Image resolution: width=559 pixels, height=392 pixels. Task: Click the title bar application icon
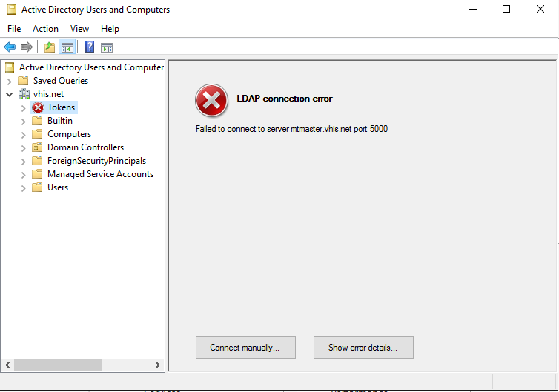click(x=12, y=10)
